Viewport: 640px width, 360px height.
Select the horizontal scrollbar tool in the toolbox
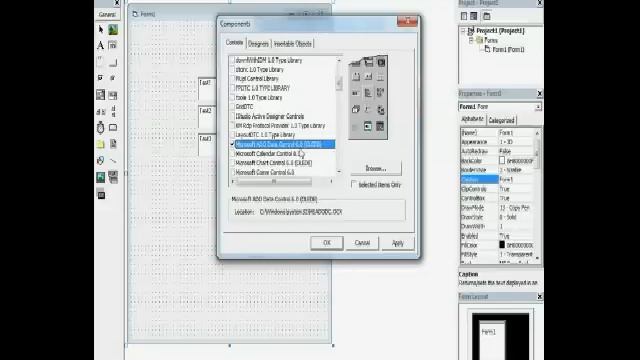tap(100, 111)
